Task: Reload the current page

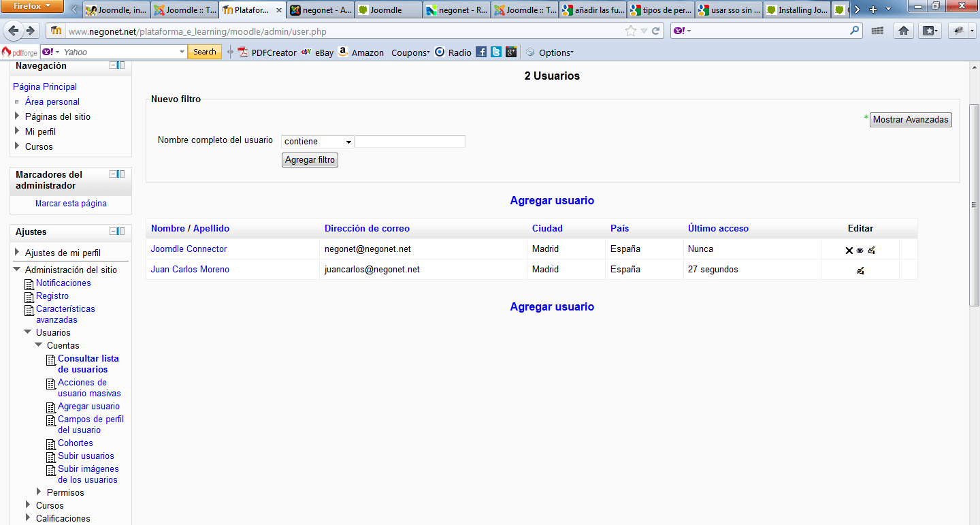Action: [x=656, y=31]
